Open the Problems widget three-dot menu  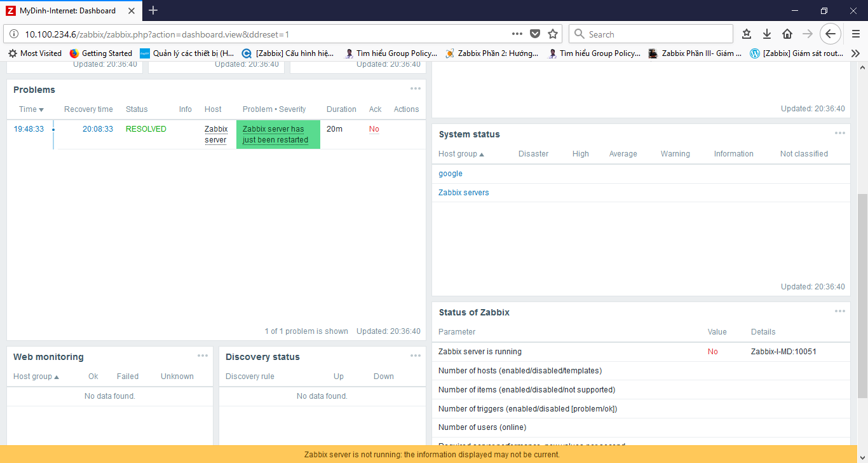(415, 89)
